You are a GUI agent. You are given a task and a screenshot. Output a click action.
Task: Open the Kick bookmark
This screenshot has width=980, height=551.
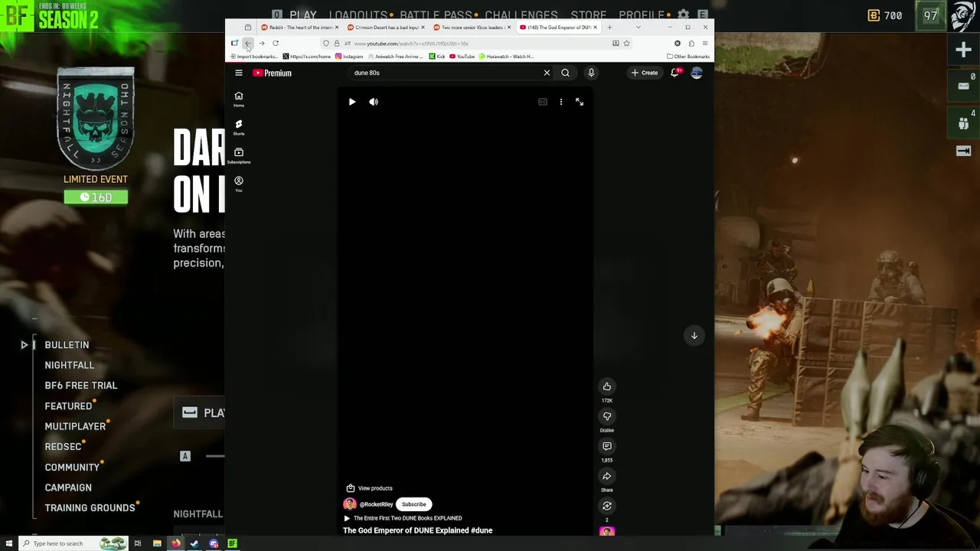(x=437, y=57)
